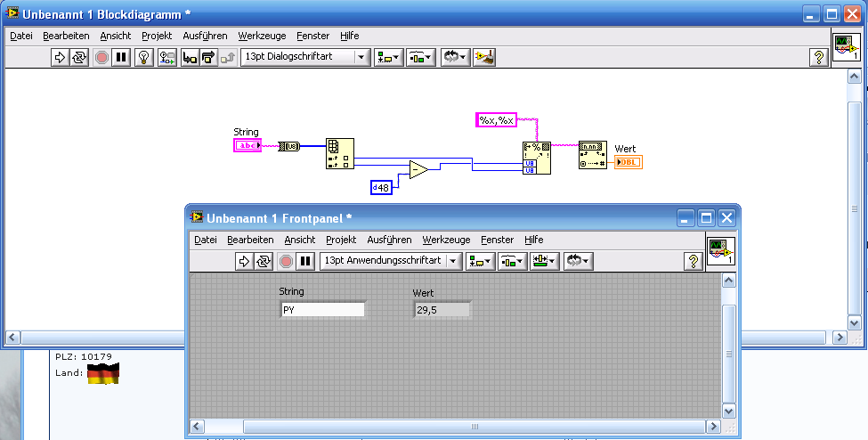Select the Subtract function node

click(x=418, y=169)
